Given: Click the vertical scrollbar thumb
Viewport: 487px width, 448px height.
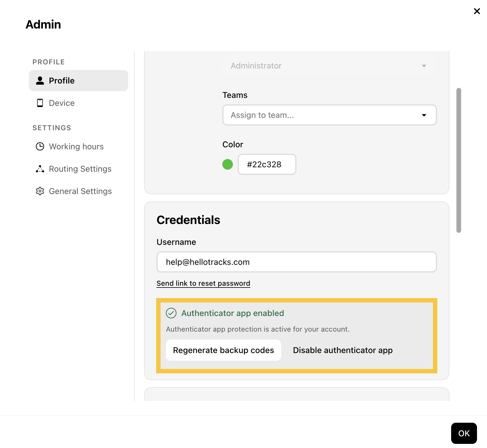Looking at the screenshot, I should [458, 160].
